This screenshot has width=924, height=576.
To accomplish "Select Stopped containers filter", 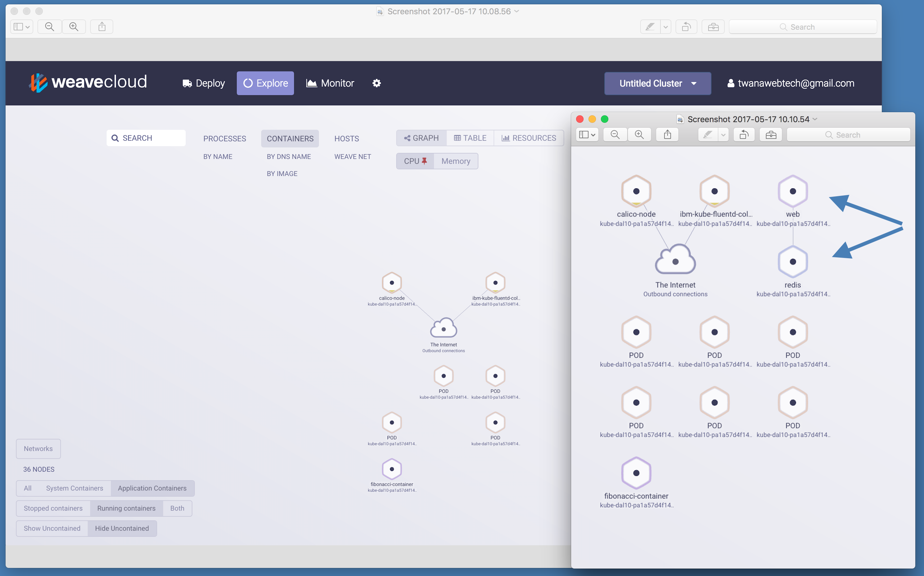I will 53,508.
